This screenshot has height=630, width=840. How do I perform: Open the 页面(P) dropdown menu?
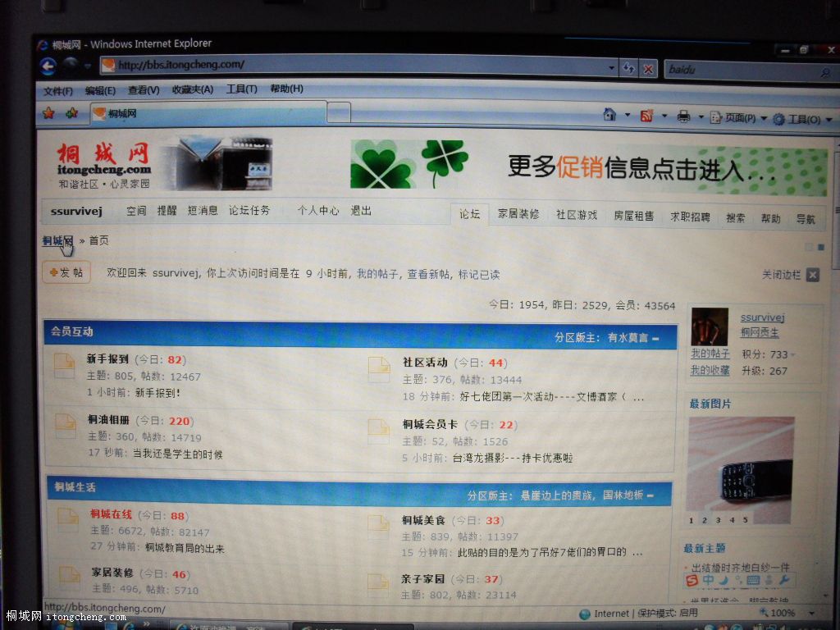[738, 118]
